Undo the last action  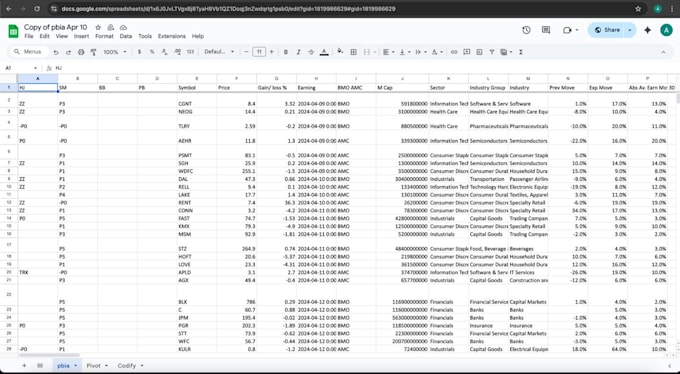56,52
